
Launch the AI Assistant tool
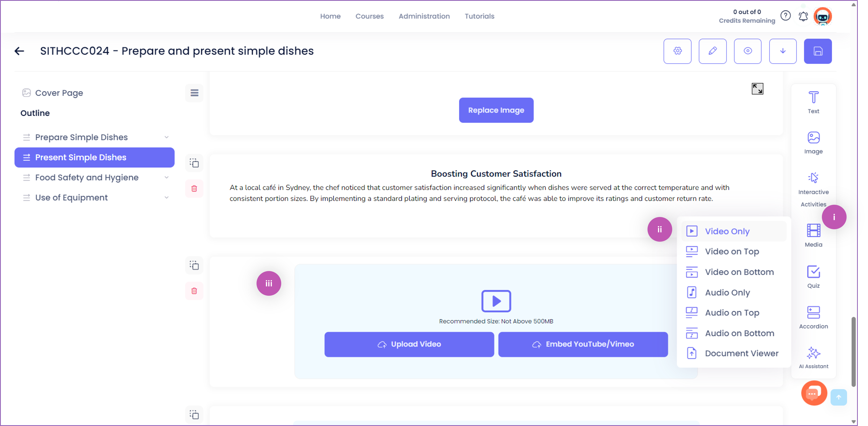coord(813,357)
